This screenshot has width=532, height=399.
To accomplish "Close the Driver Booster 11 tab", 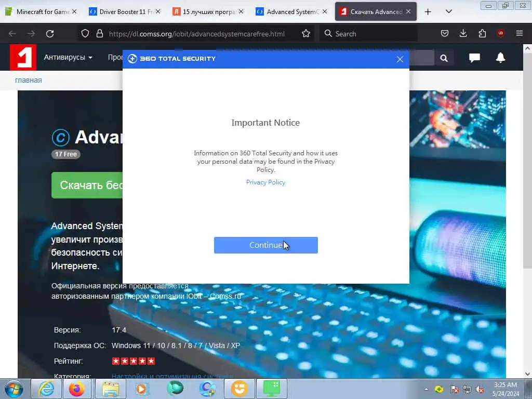I will [x=158, y=11].
